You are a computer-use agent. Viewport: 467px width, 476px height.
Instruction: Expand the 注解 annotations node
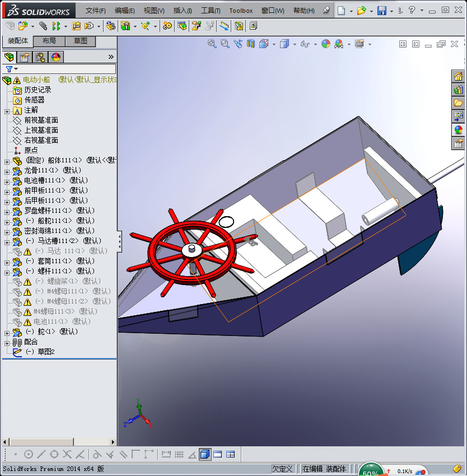tap(7, 111)
